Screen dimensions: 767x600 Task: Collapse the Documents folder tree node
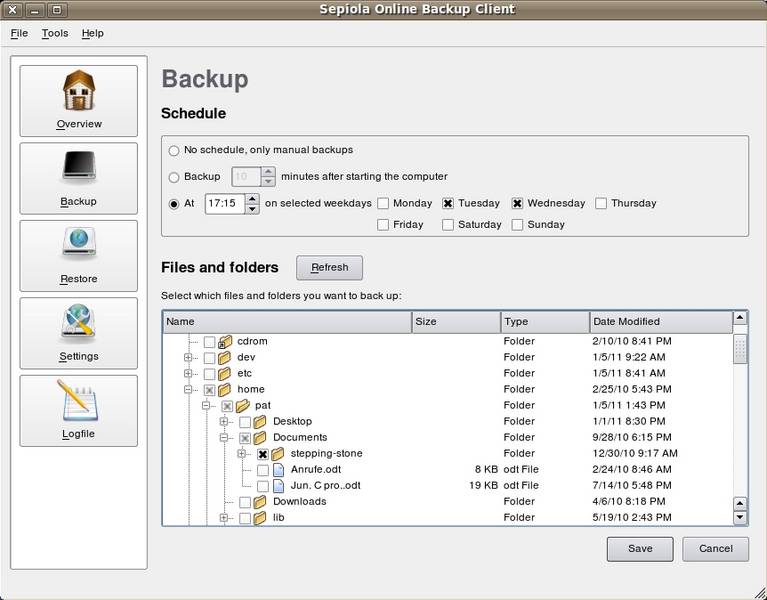coord(224,438)
